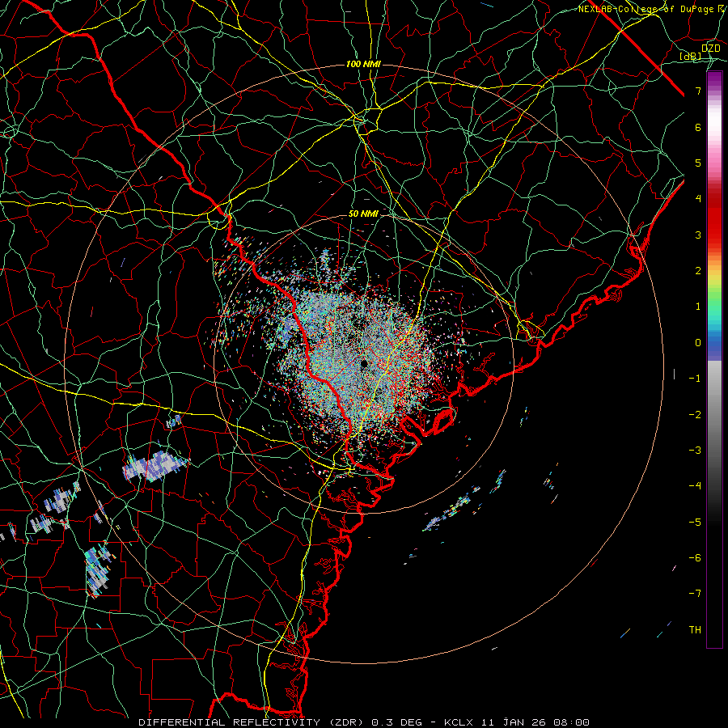728x728 pixels.
Task: Click the "5" value on color scale
Action: tap(698, 163)
